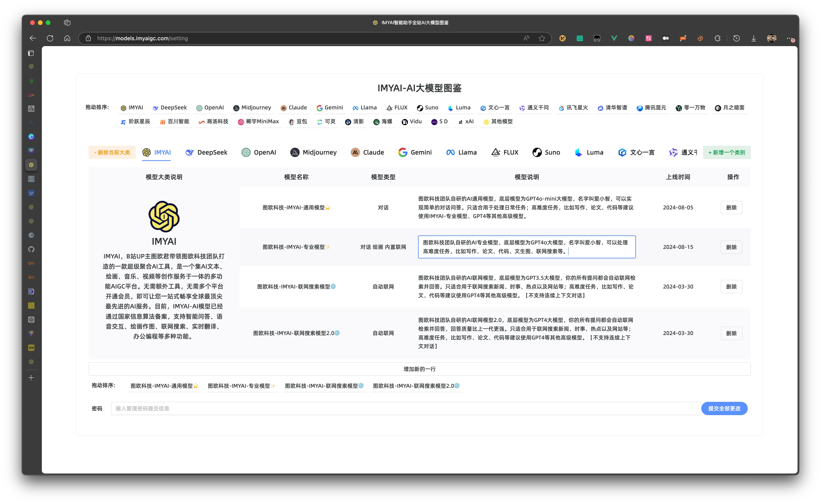Delete the IMYAI-专业模型 row
The image size is (821, 504).
coord(731,247)
